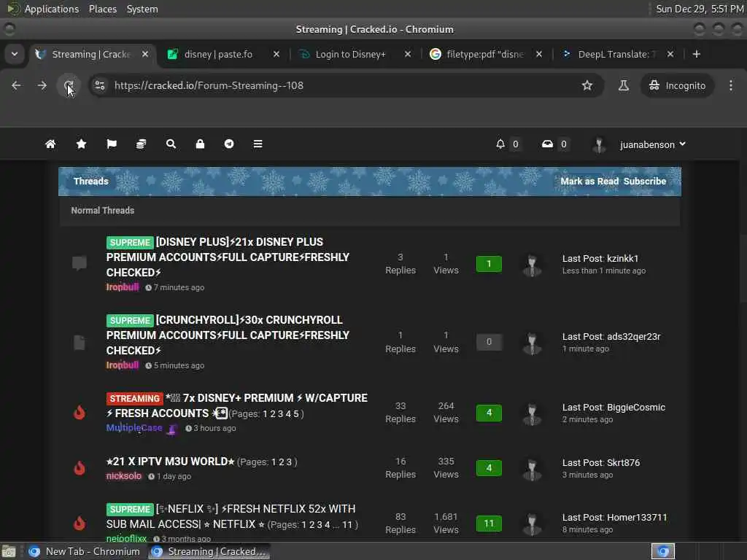Click the star favorites icon in navbar
Viewport: 747px width, 560px height.
(82, 144)
